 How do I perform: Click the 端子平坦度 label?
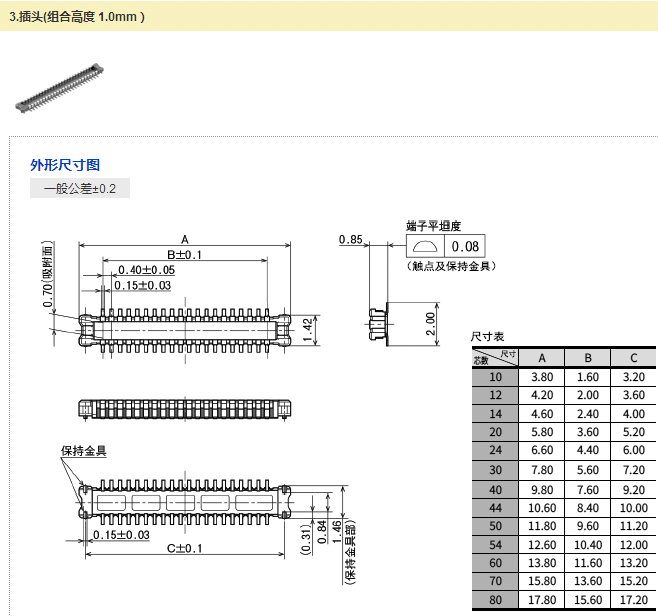[x=433, y=226]
